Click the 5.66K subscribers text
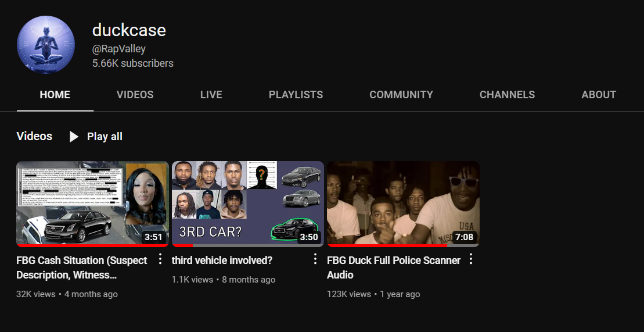 [132, 63]
